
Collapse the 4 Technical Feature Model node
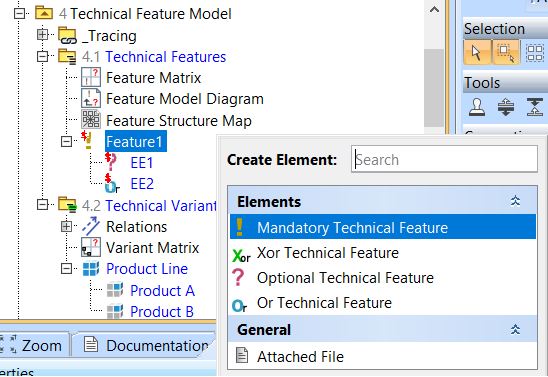coord(19,14)
